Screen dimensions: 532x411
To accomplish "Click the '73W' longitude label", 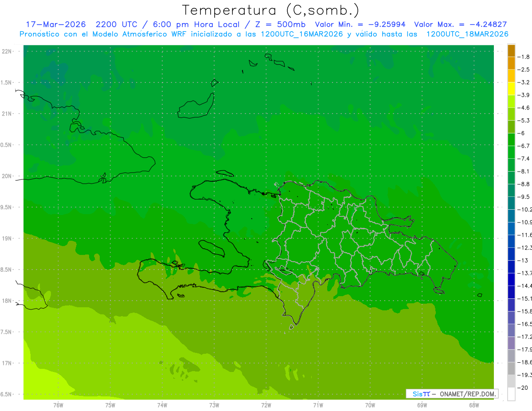I will pos(214,405).
